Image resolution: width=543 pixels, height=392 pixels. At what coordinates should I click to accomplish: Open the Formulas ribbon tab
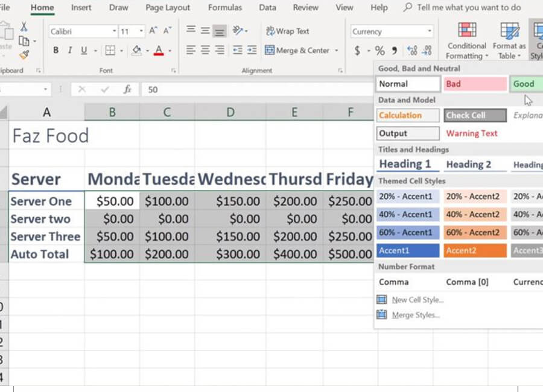tap(226, 8)
